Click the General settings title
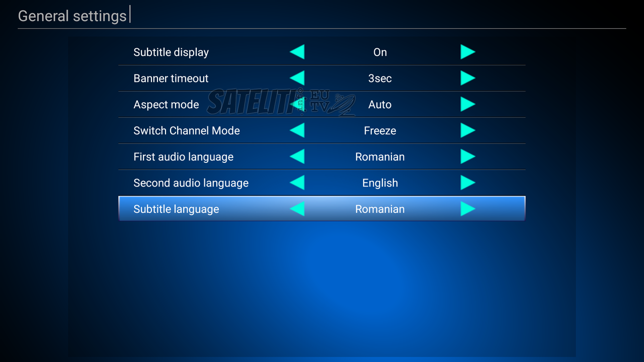The height and width of the screenshot is (362, 644). pos(72,16)
